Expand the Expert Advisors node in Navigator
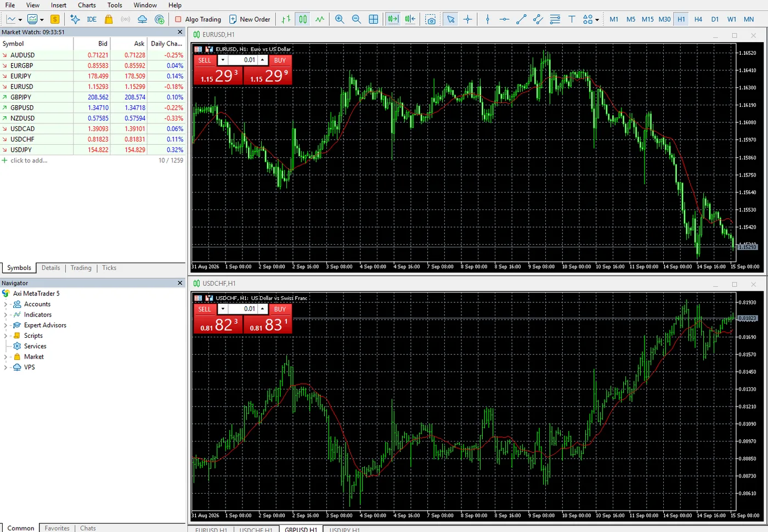The image size is (768, 532). tap(5, 325)
